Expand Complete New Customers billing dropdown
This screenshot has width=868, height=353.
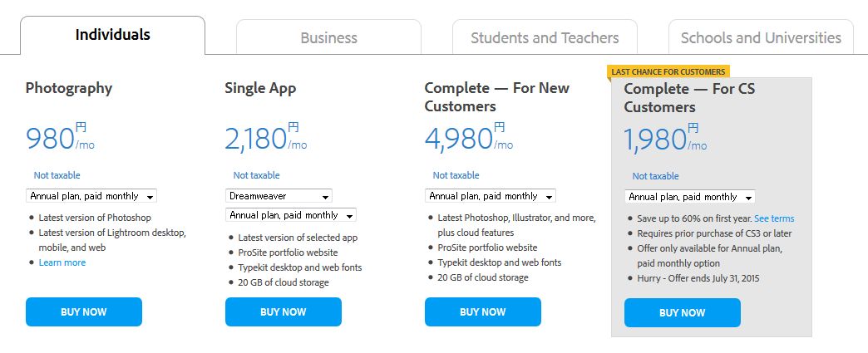pyautogui.click(x=491, y=196)
